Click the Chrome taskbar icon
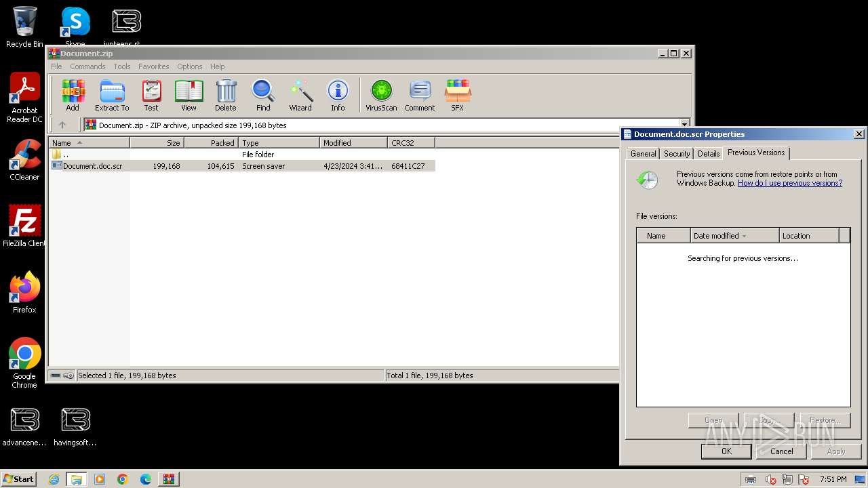This screenshot has height=488, width=868. [123, 479]
